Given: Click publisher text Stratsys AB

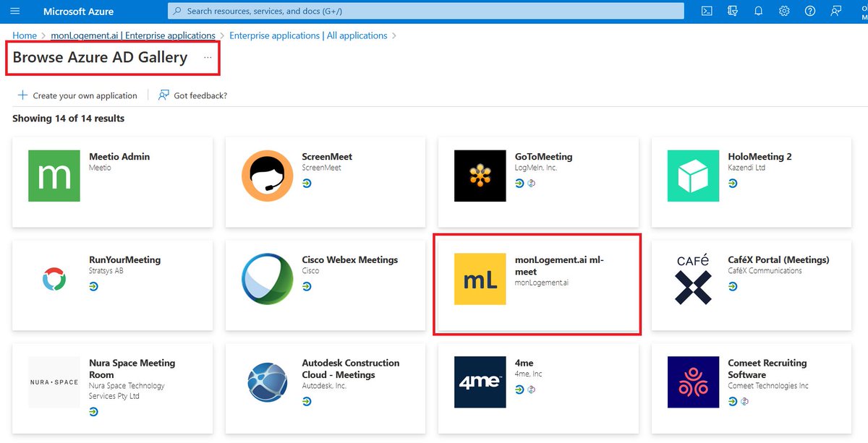Looking at the screenshot, I should coord(108,271).
